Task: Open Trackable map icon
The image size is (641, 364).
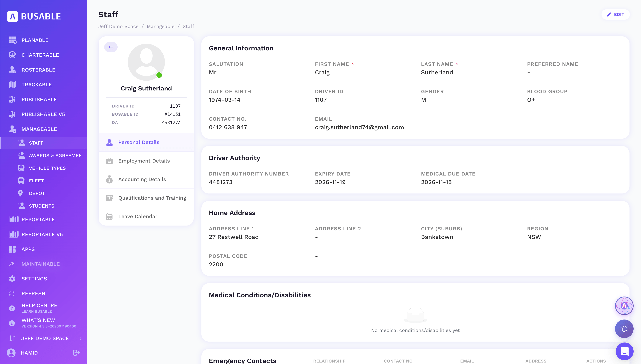Action: coord(12,85)
